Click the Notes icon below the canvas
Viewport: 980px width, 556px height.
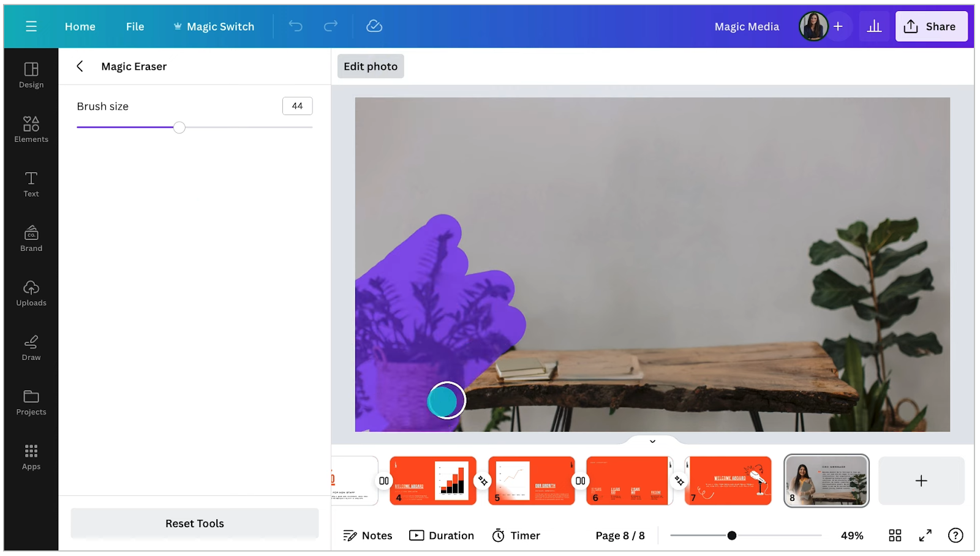coord(367,535)
